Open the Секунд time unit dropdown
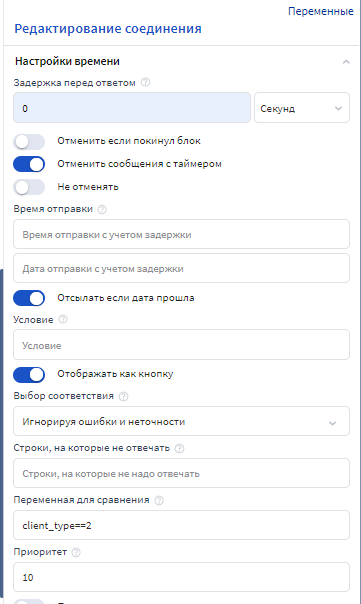Screen dimensions: 361x604 pos(302,108)
